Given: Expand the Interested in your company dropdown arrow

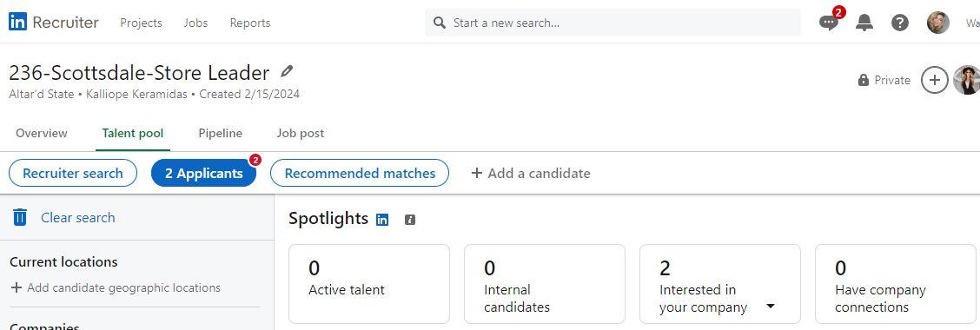Looking at the screenshot, I should pyautogui.click(x=770, y=307).
